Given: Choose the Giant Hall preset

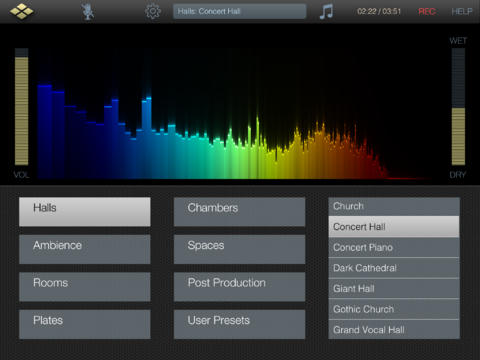Looking at the screenshot, I should pos(394,289).
